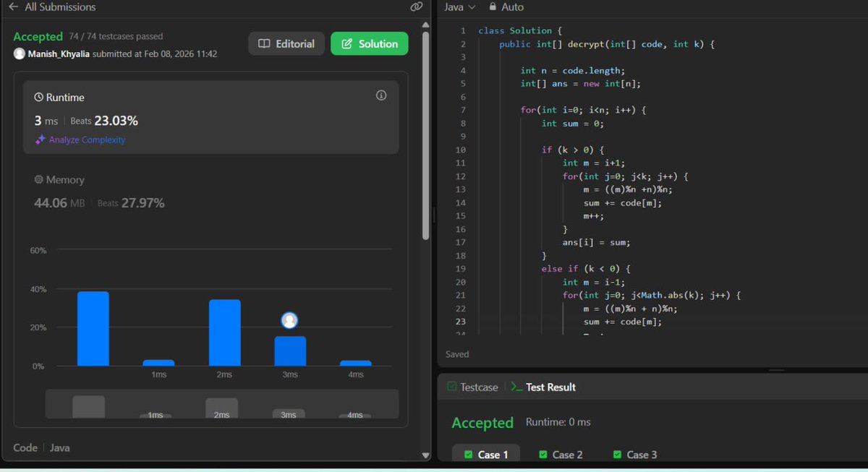This screenshot has width=868, height=472.
Task: Select the Runtime card
Action: coord(210,117)
